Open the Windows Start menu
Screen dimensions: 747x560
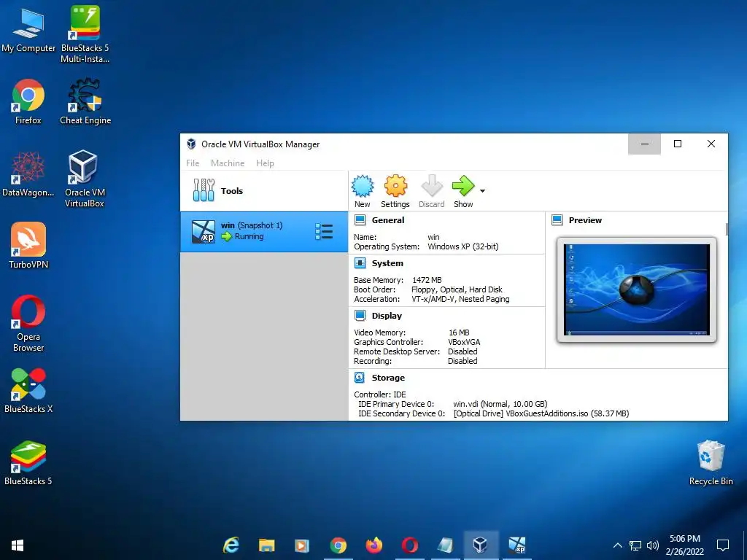tap(18, 545)
